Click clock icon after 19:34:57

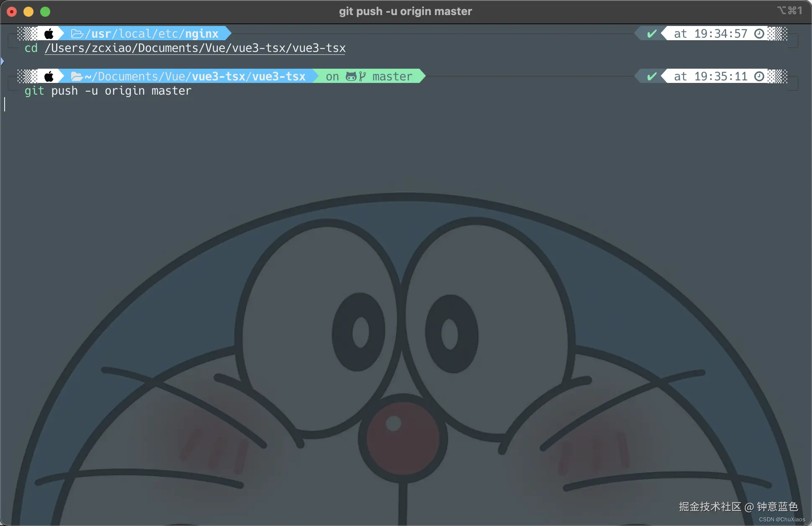click(759, 34)
